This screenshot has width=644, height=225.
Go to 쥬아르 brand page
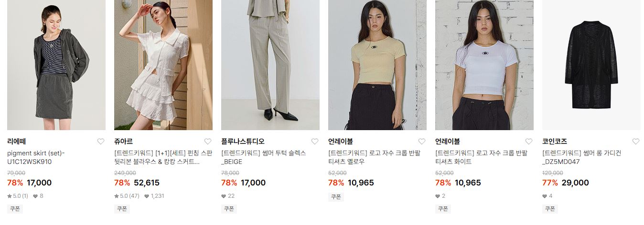[123, 142]
